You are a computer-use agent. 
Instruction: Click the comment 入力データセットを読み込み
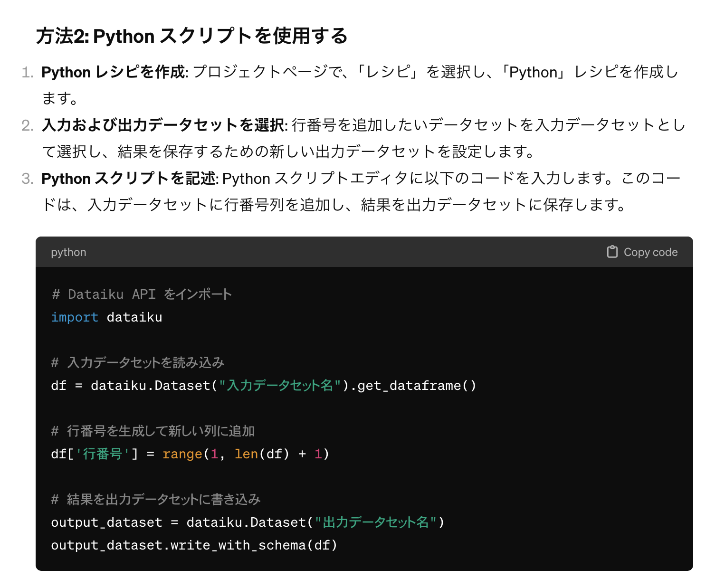point(138,363)
